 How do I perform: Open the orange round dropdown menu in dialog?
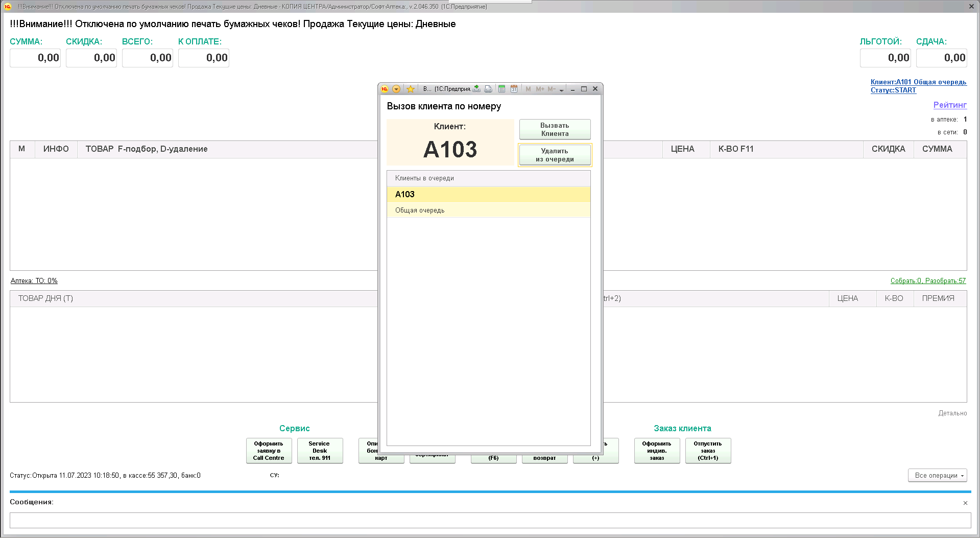pyautogui.click(x=396, y=89)
